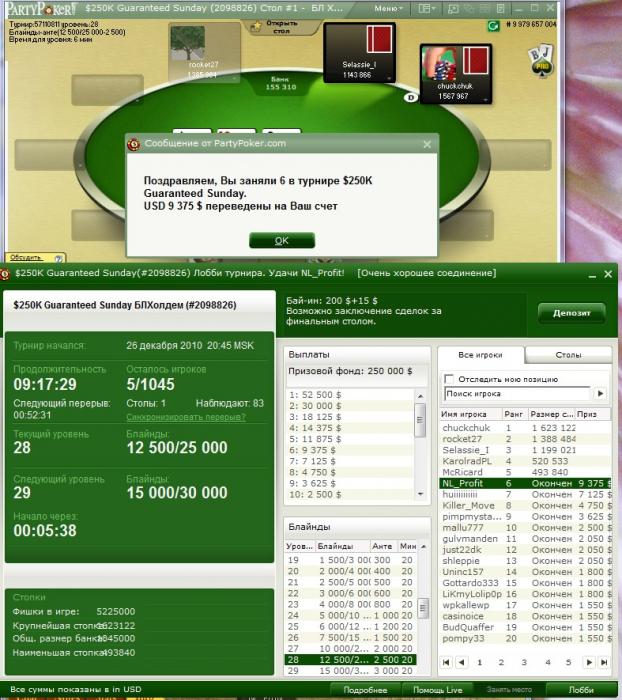Open players page 2
Screen dimensions: 622x700
pyautogui.click(x=501, y=662)
